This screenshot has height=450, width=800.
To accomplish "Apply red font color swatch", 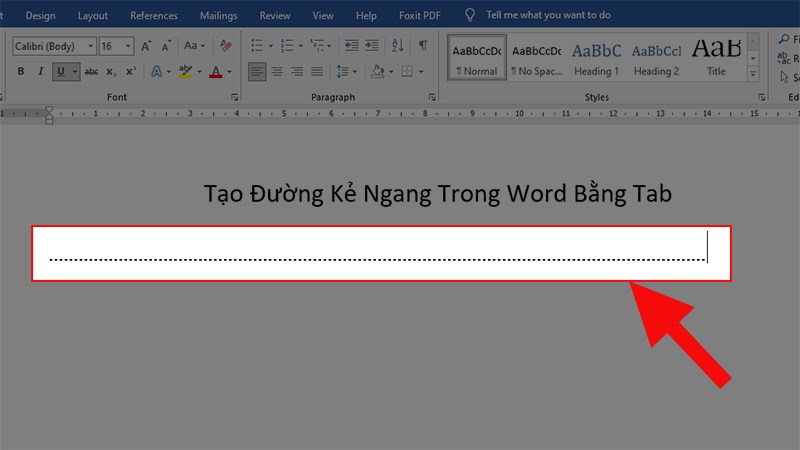I will pos(215,72).
